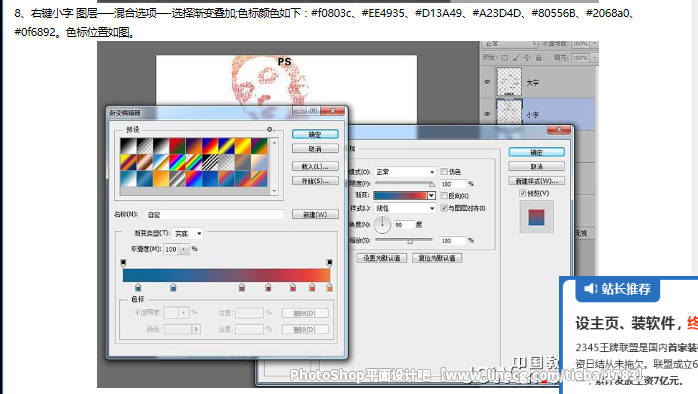
Task: Open the 渐变类型 gradient type dropdown
Action: [x=188, y=233]
